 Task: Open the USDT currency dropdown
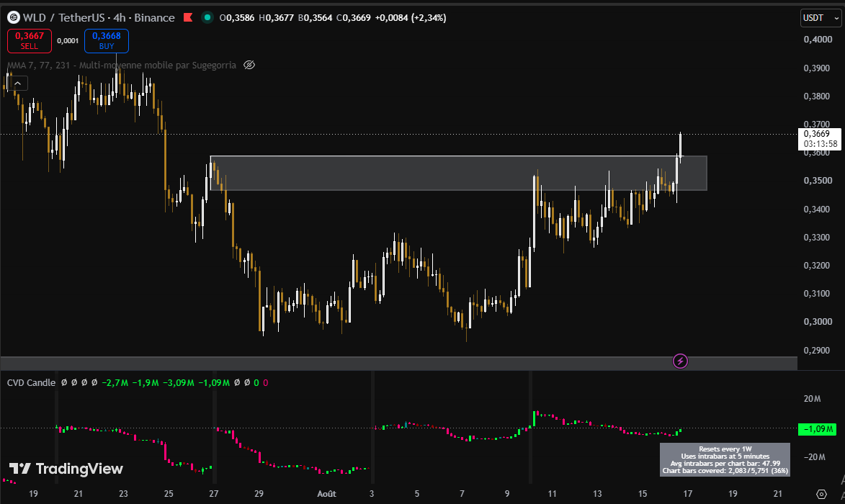point(821,18)
